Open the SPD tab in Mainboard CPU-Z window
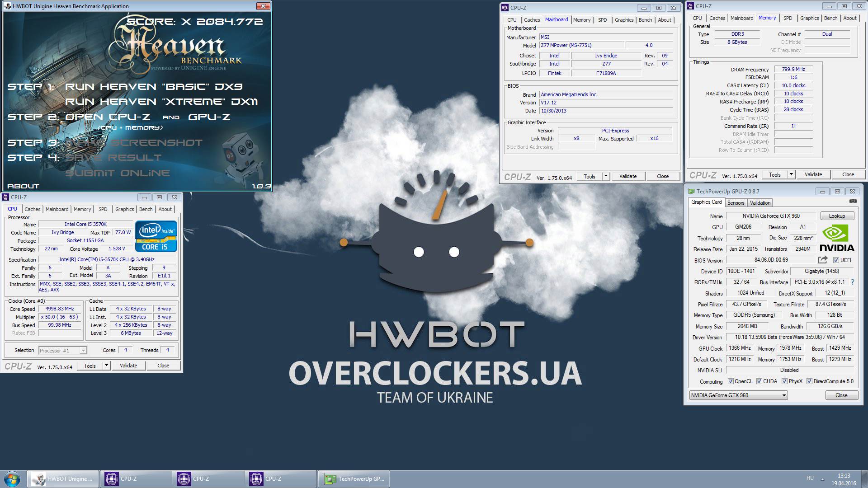Viewport: 868px width, 488px height. 602,20
